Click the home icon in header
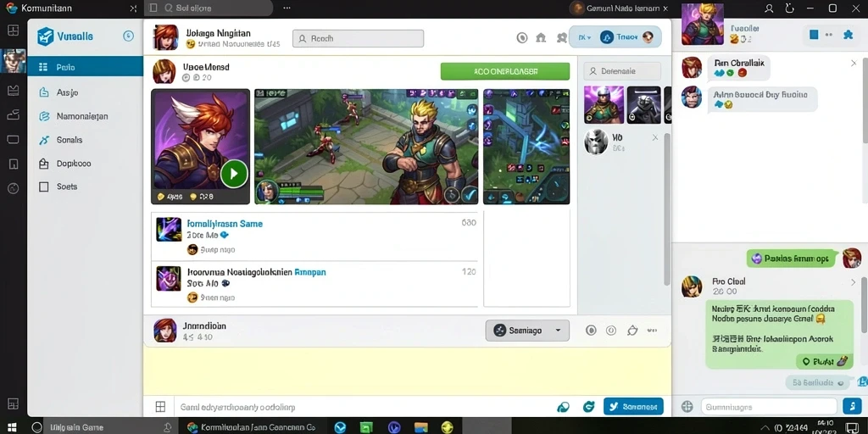 [541, 37]
